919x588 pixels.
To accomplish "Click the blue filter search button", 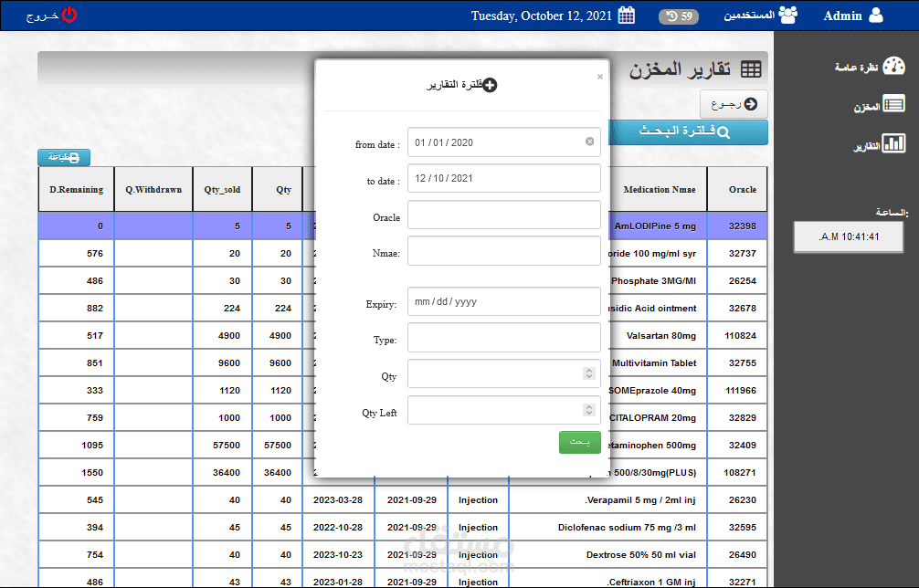I will (688, 132).
